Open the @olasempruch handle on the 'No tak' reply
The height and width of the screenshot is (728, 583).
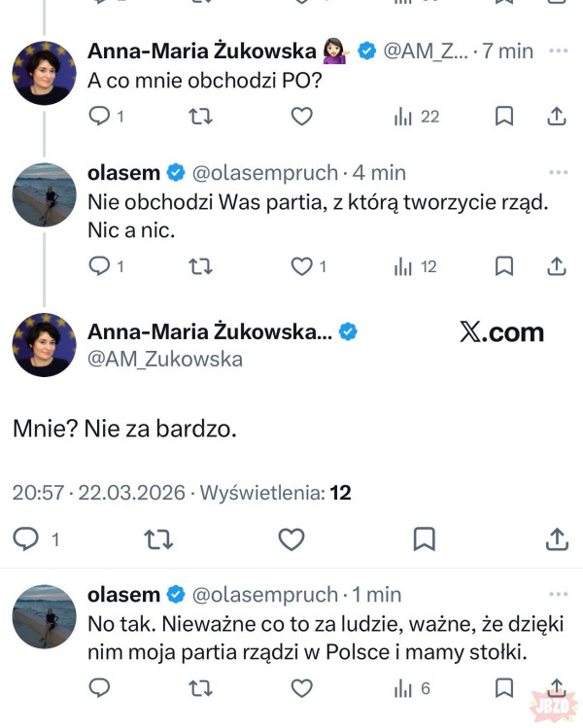point(267,594)
